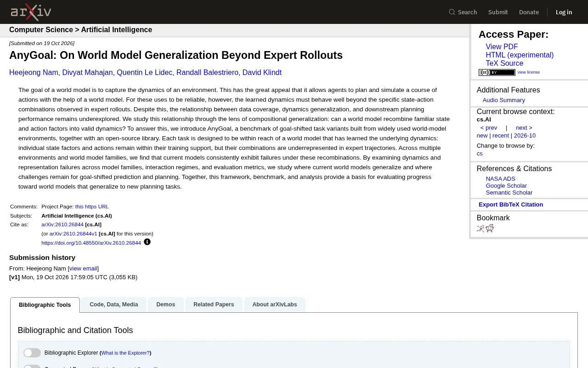Click Submit in the top navigation
Viewport: 588px width, 368px height.
click(x=498, y=12)
